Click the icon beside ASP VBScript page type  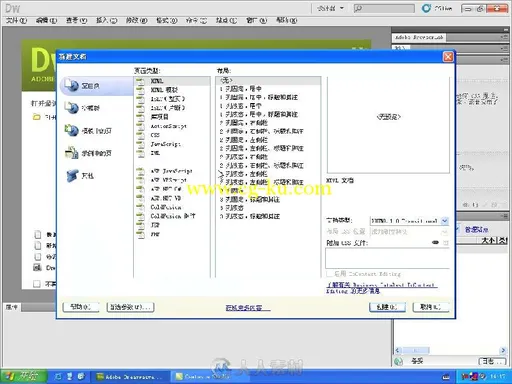pyautogui.click(x=141, y=180)
